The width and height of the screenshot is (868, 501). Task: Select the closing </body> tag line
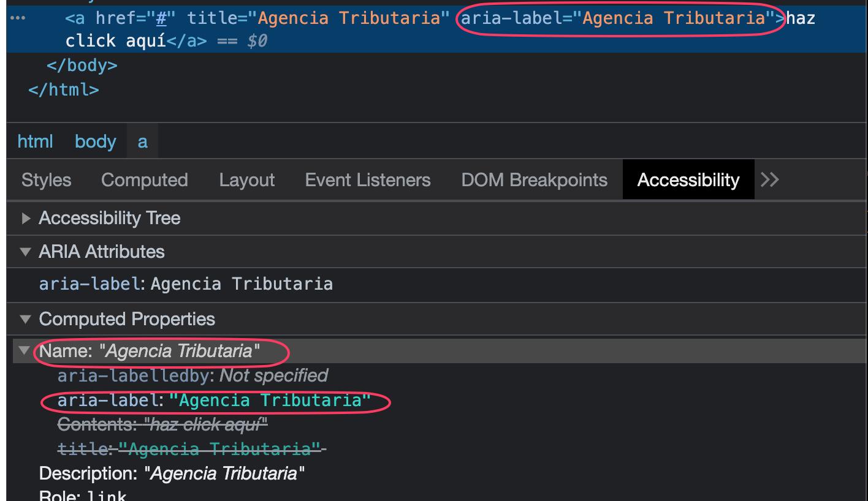click(82, 65)
